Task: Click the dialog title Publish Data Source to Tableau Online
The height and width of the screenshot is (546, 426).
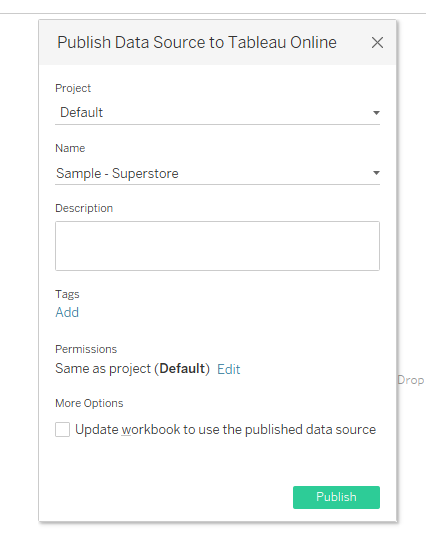Action: [x=197, y=42]
